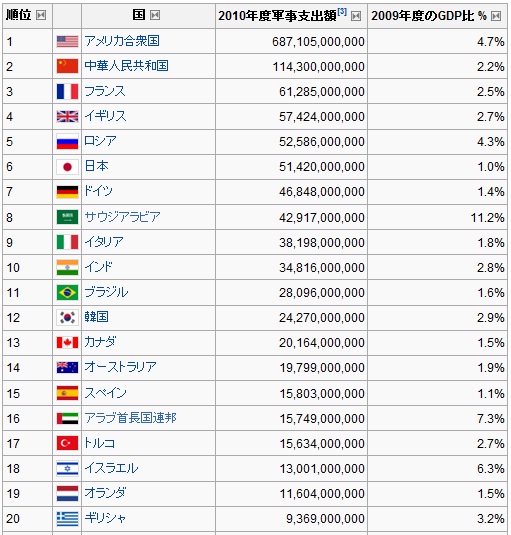Sort table by 順位 column icon
Screen dimensions: 511x535
(x=41, y=15)
